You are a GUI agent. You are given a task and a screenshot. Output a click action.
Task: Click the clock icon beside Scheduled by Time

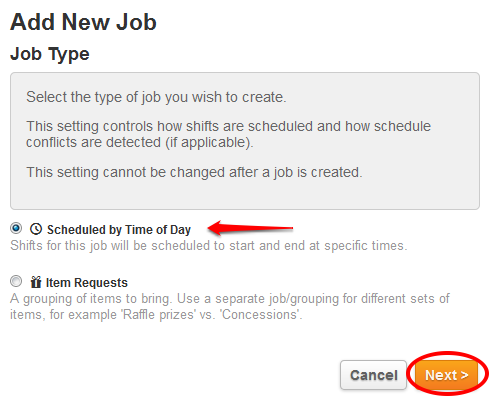click(x=36, y=229)
